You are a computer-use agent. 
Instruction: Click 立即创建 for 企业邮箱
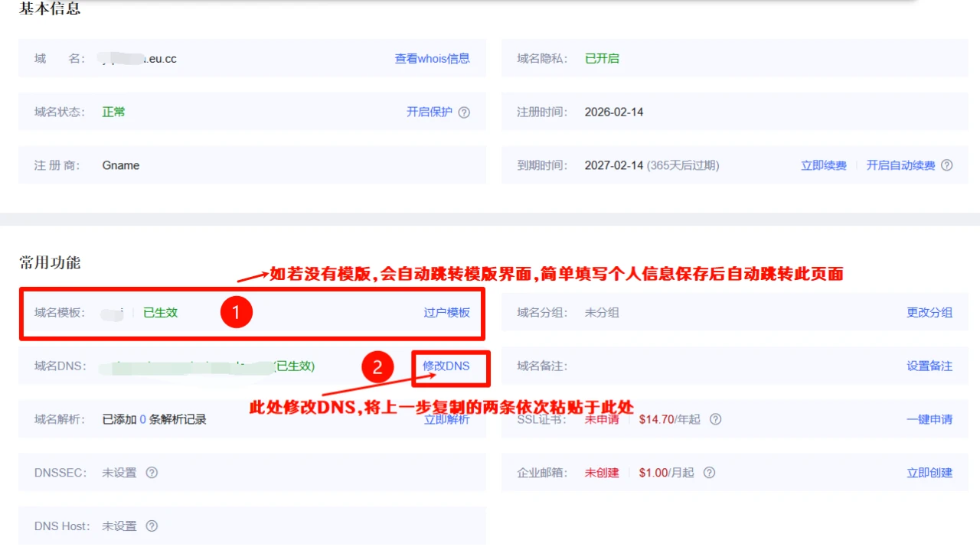coord(929,473)
